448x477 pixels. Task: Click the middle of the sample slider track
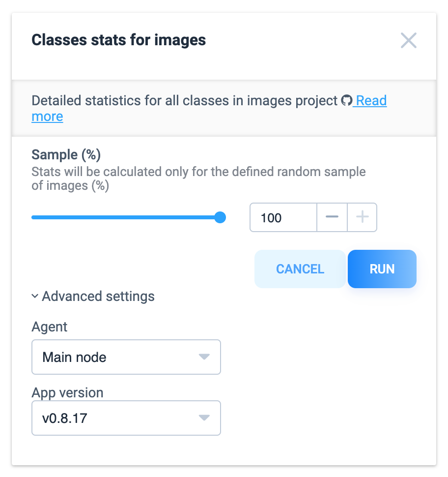point(126,217)
